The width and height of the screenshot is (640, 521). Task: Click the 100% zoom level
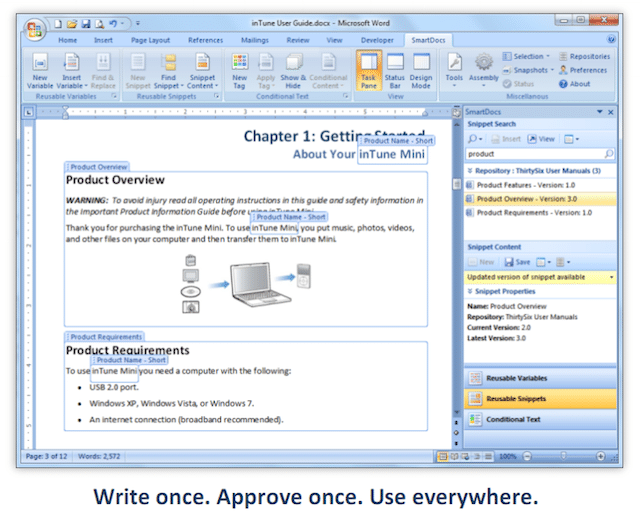tap(508, 456)
